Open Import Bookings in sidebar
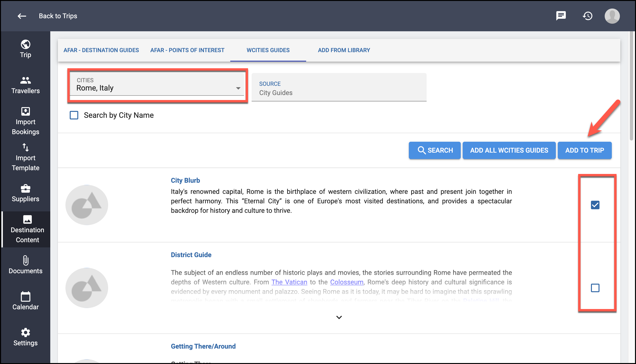The image size is (636, 364). [26, 121]
